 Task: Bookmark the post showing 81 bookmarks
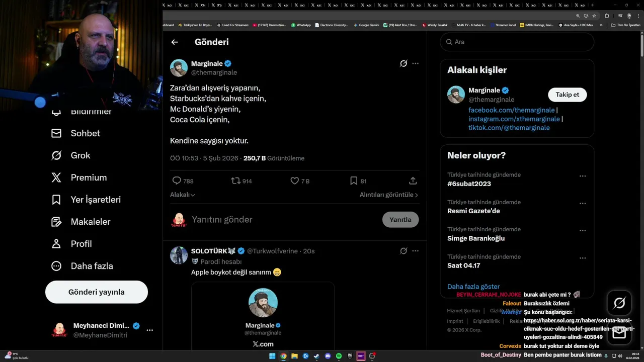point(354,180)
